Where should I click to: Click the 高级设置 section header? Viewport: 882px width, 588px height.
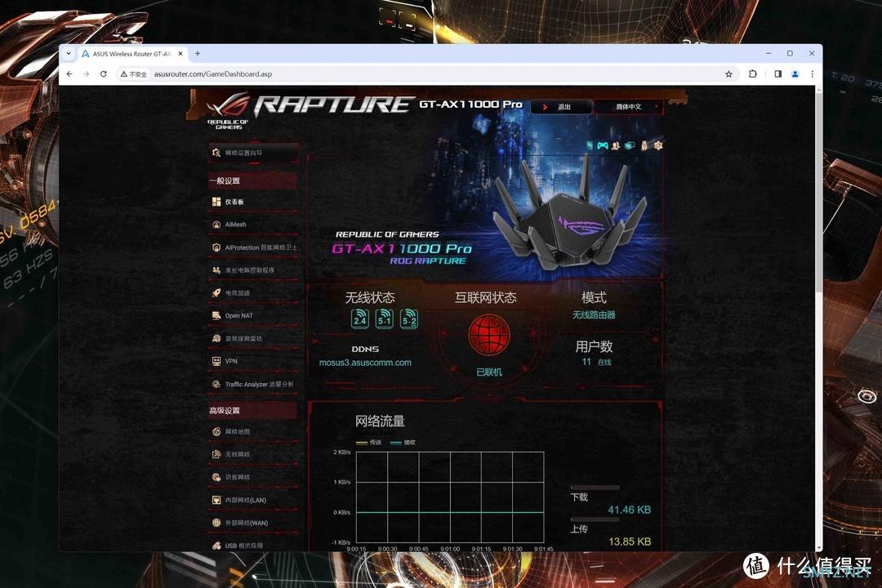pyautogui.click(x=252, y=410)
